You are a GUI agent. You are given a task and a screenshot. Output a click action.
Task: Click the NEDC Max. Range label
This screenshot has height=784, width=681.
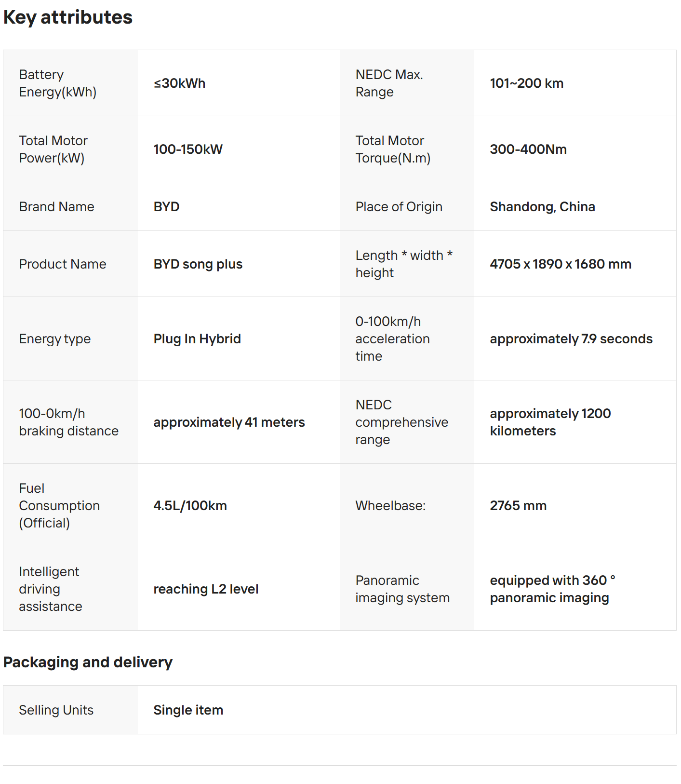389,83
